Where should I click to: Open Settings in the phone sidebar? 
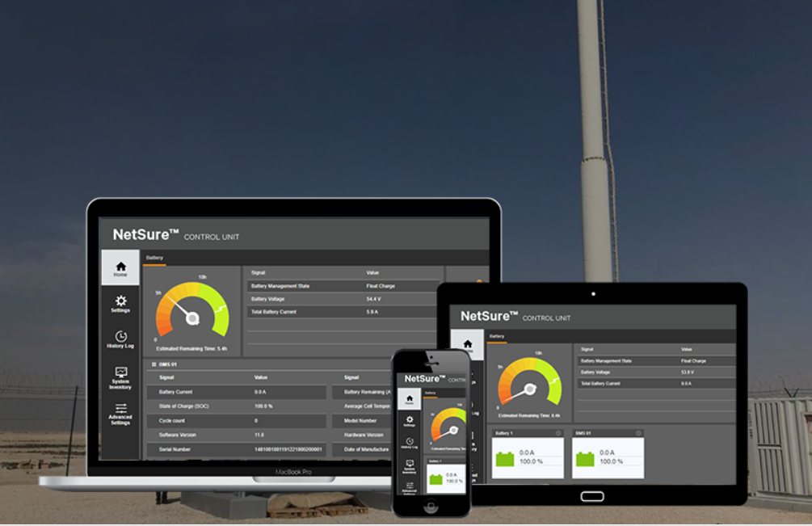[x=409, y=421]
